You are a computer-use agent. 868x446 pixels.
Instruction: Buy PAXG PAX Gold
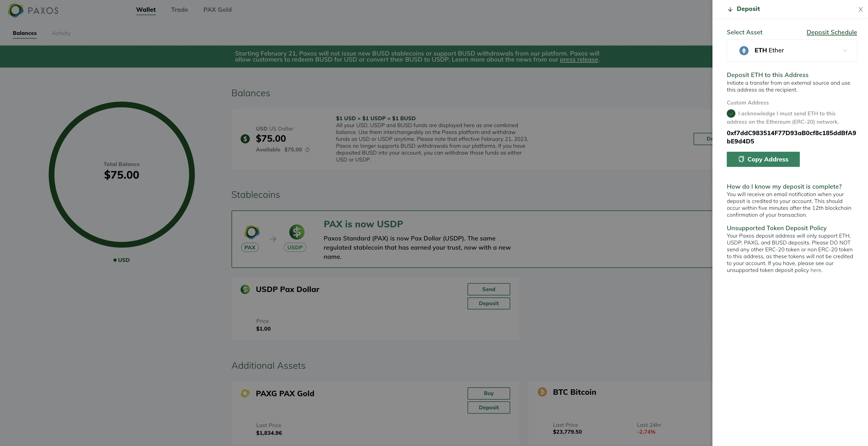pos(489,393)
